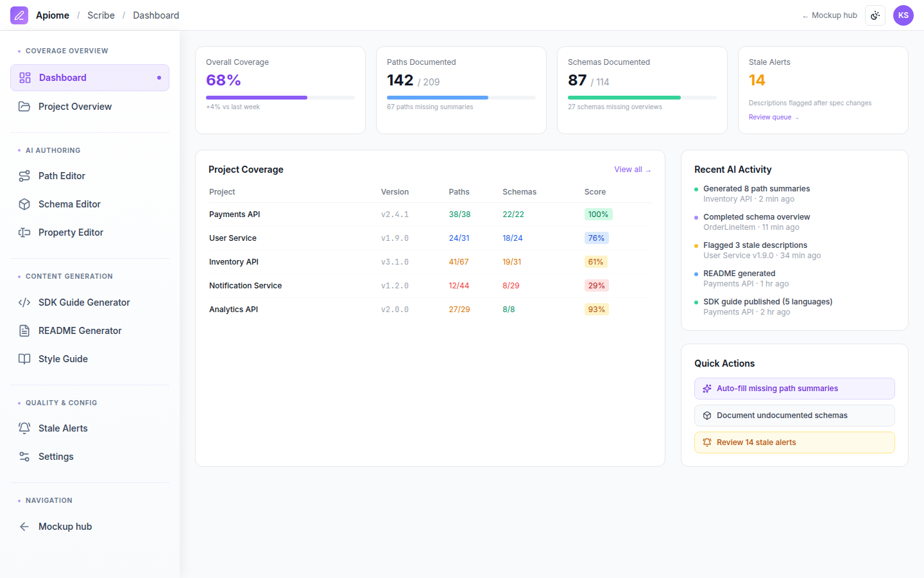Click the 29% score badge
The image size is (924, 578).
[x=596, y=286]
